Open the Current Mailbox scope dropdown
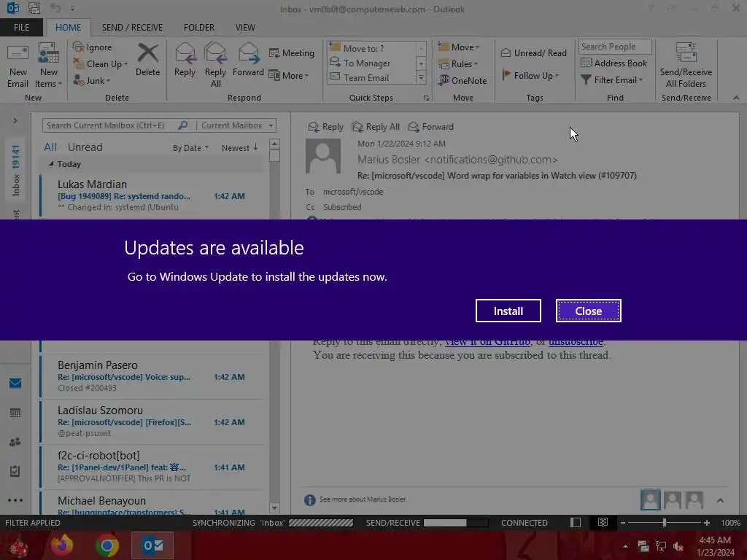The height and width of the screenshot is (560, 747). pos(237,125)
